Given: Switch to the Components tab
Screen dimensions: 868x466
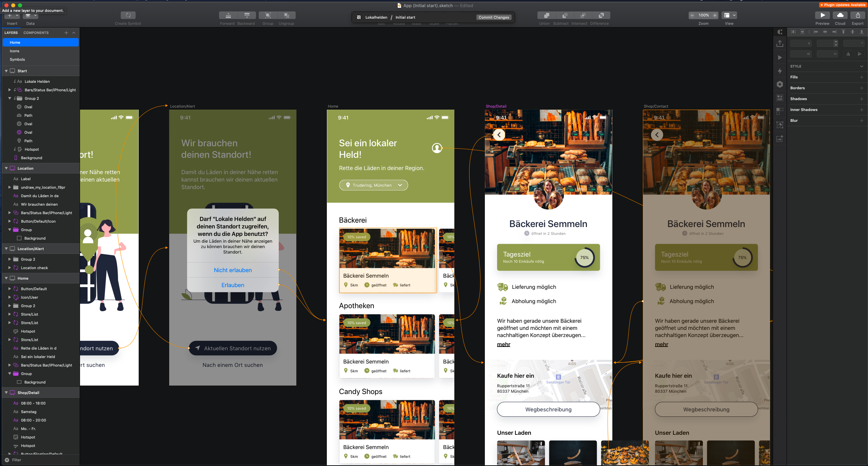Looking at the screenshot, I should 36,33.
